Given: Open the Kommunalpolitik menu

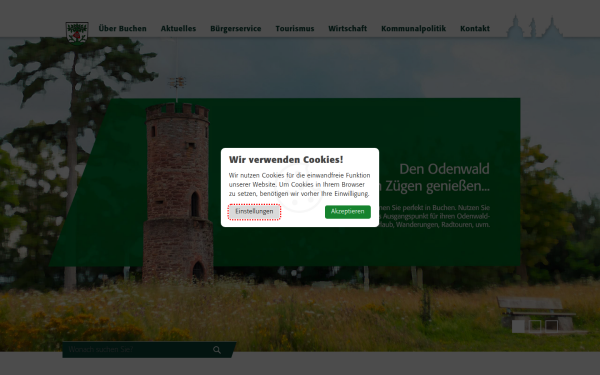Looking at the screenshot, I should (x=414, y=28).
